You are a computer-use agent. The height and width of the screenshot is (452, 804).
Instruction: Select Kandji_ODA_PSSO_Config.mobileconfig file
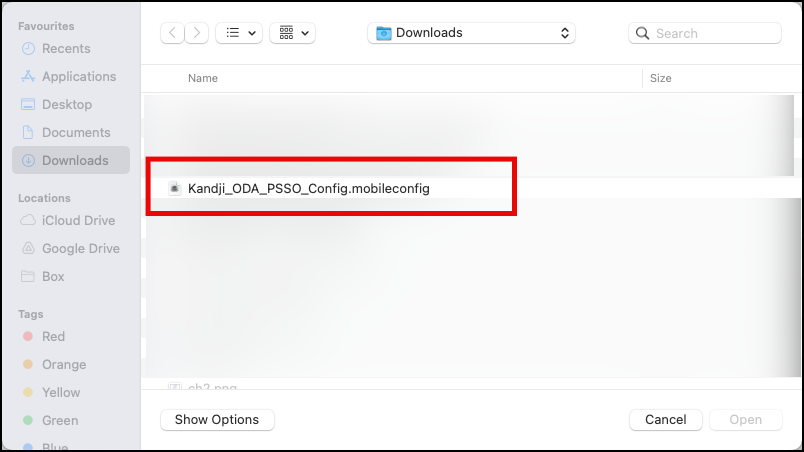tap(308, 188)
